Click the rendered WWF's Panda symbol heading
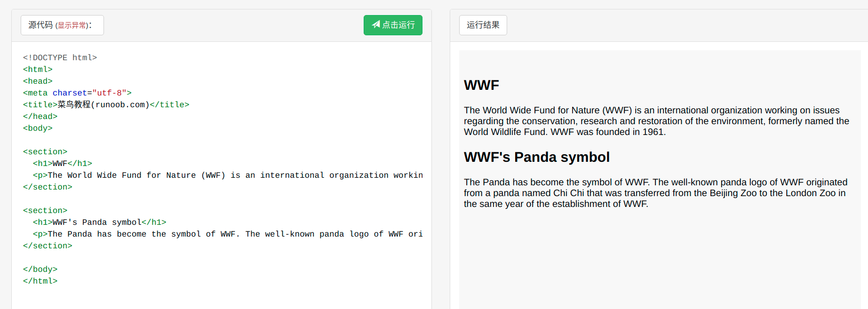This screenshot has height=309, width=868. (536, 157)
